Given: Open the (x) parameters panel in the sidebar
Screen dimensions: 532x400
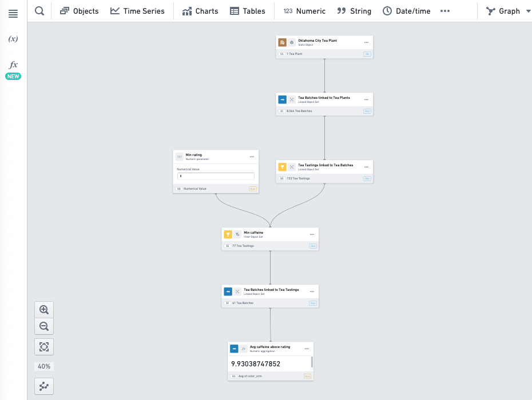Looking at the screenshot, I should coord(13,39).
